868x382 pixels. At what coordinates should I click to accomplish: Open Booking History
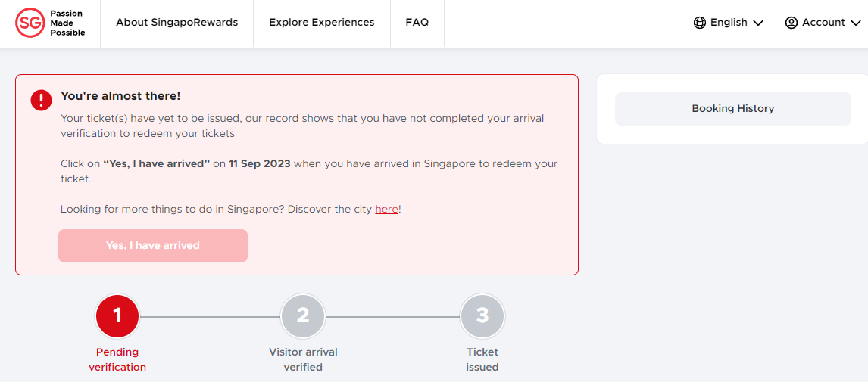point(732,109)
